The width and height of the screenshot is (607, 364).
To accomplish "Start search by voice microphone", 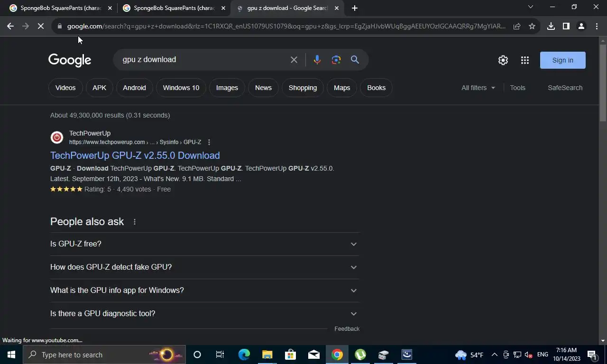I will (x=317, y=60).
